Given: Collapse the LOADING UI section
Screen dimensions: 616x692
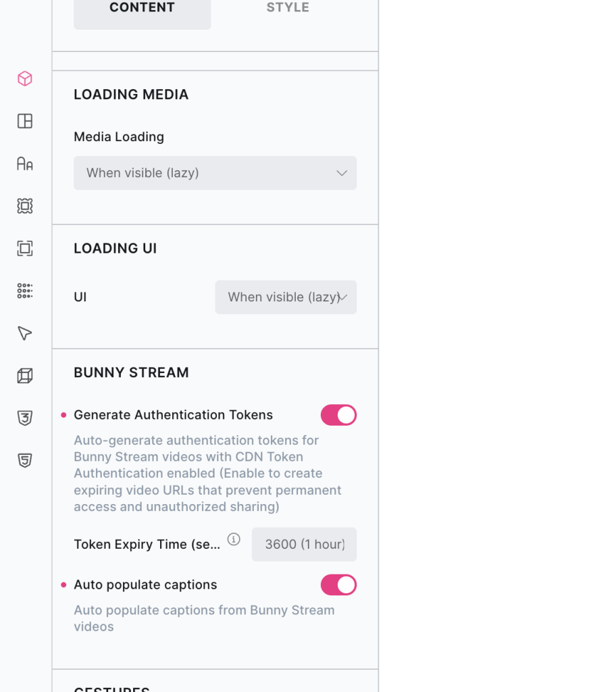Looking at the screenshot, I should (115, 248).
